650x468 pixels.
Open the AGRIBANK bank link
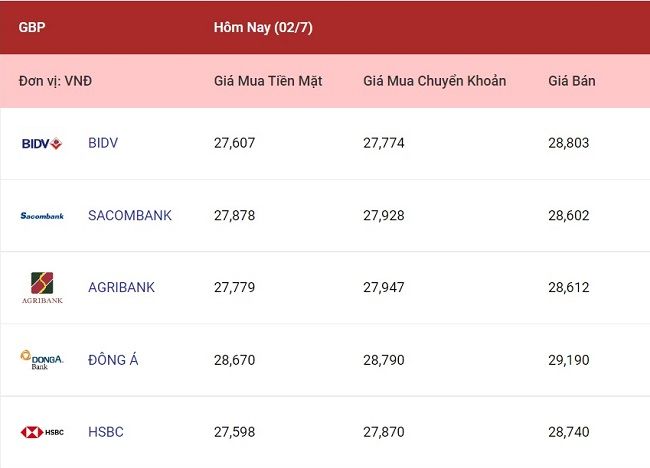click(x=121, y=287)
